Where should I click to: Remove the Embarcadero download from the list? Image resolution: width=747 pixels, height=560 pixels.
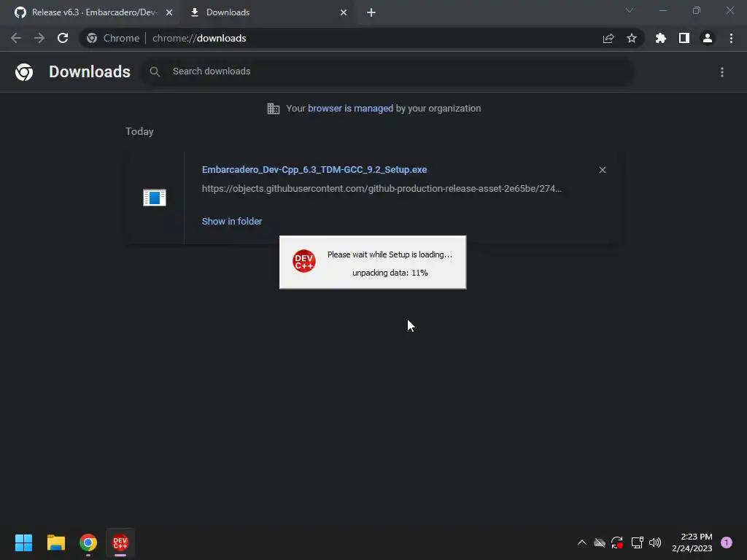click(x=602, y=170)
